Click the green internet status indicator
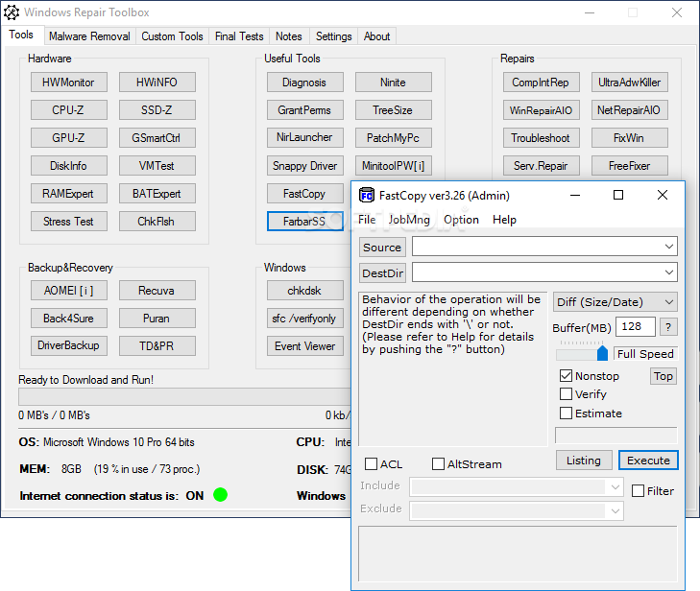The height and width of the screenshot is (591, 700). click(x=220, y=495)
